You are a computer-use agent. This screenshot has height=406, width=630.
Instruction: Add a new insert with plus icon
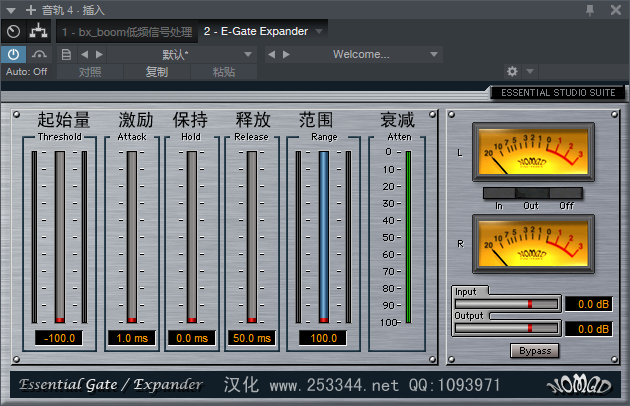click(x=31, y=10)
